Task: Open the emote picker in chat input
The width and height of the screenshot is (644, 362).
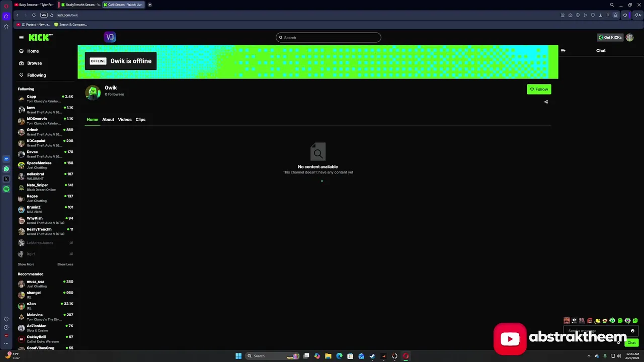Action: tap(632, 331)
